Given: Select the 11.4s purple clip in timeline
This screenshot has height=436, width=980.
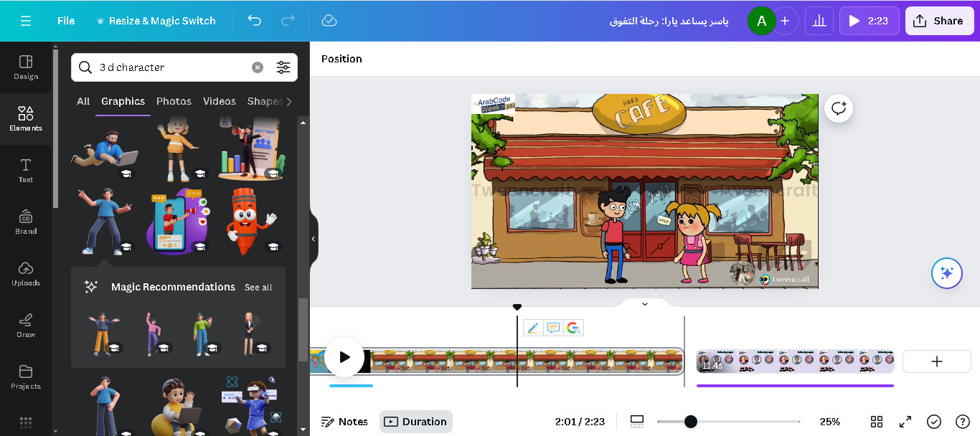Looking at the screenshot, I should (795, 361).
